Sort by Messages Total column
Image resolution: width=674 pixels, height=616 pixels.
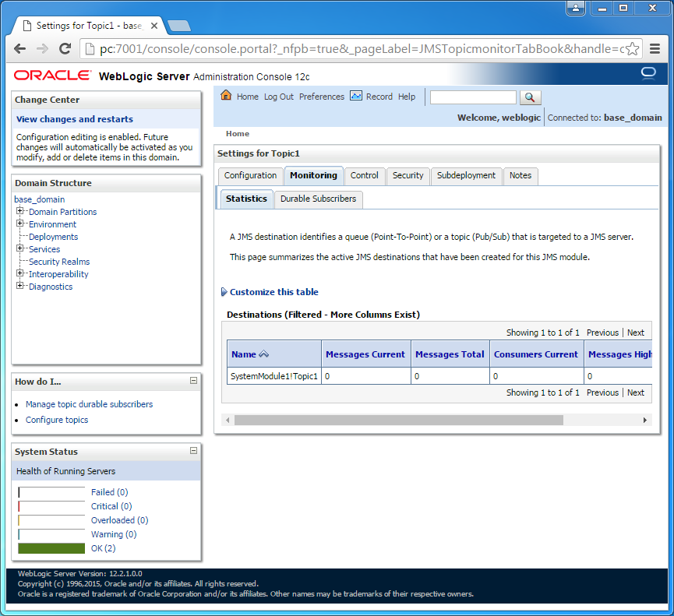pos(450,354)
